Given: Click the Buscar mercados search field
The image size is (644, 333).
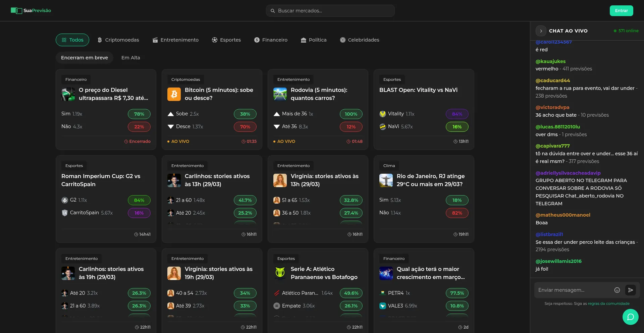Looking at the screenshot, I should pos(330,11).
